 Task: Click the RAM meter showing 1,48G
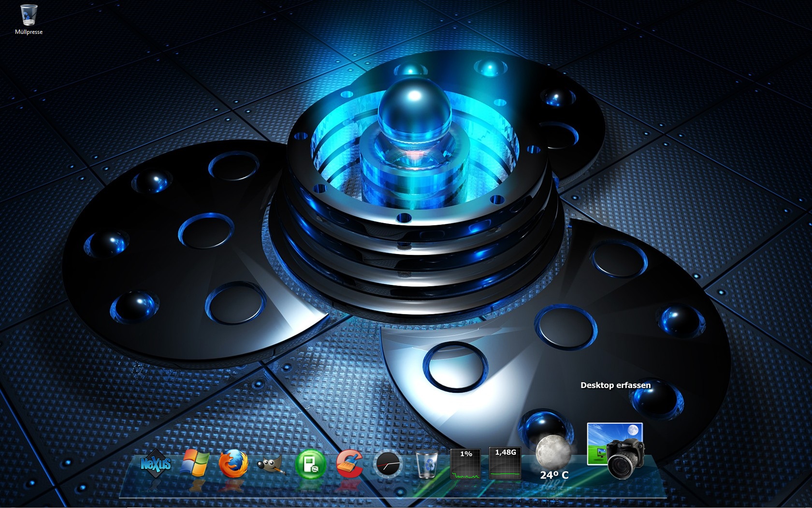(505, 452)
